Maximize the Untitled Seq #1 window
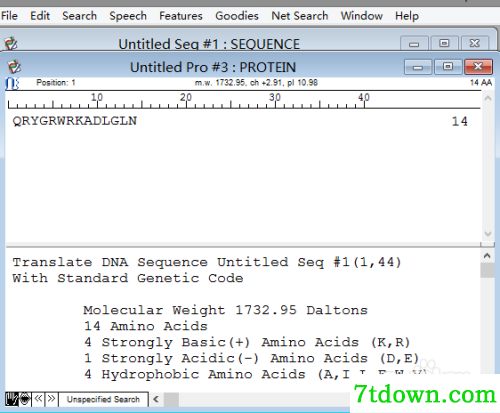Image resolution: width=500 pixels, height=413 pixels. [444, 43]
